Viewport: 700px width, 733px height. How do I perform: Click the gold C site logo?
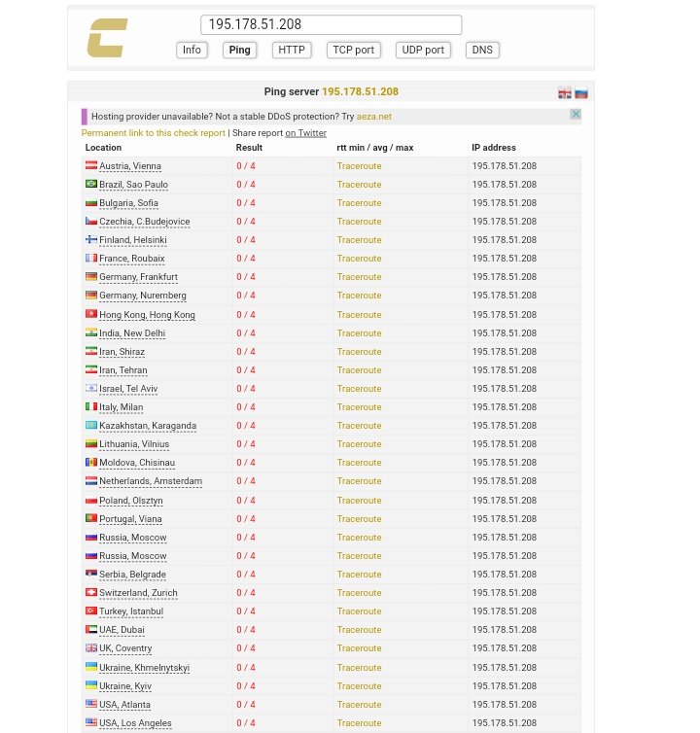(107, 37)
